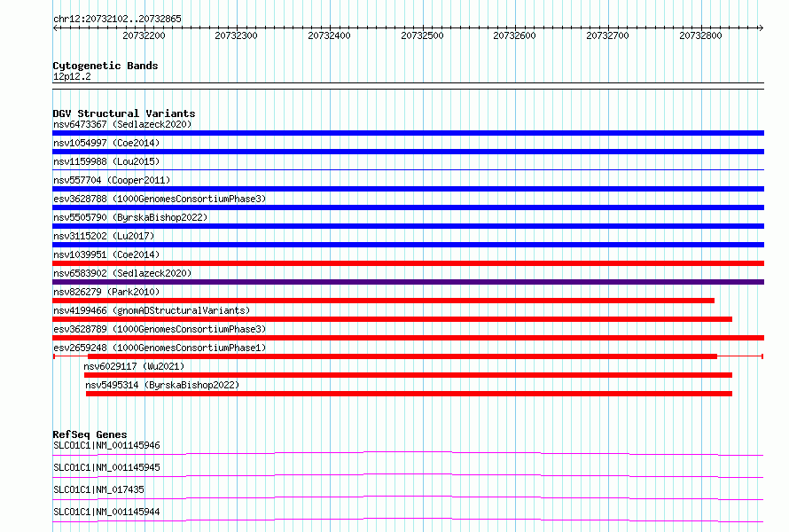
Task: Click the nsv3115202 (Lu2017) label
Action: tap(104, 236)
